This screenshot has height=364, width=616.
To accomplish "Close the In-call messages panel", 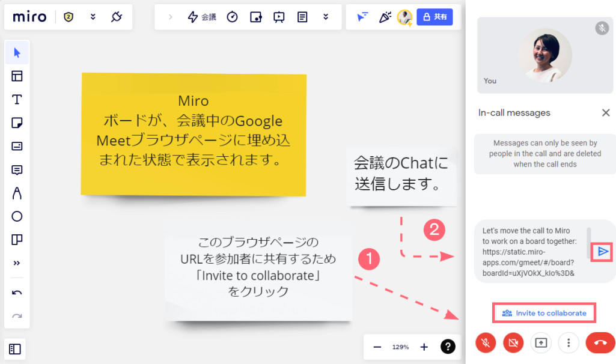I will click(x=605, y=113).
